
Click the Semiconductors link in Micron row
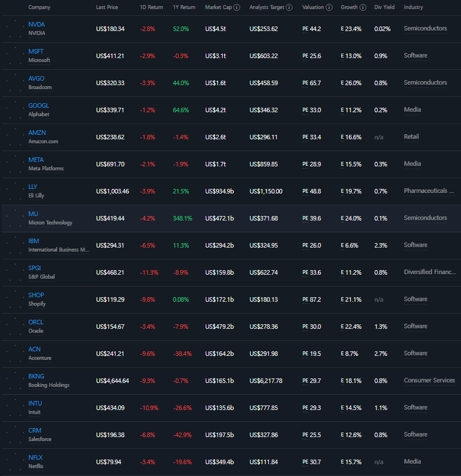tap(425, 218)
